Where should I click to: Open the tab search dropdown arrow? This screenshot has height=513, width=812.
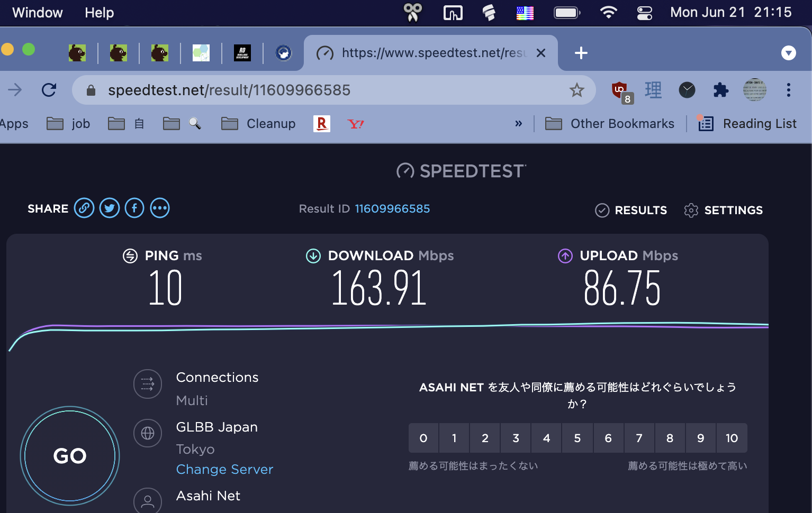coord(788,53)
